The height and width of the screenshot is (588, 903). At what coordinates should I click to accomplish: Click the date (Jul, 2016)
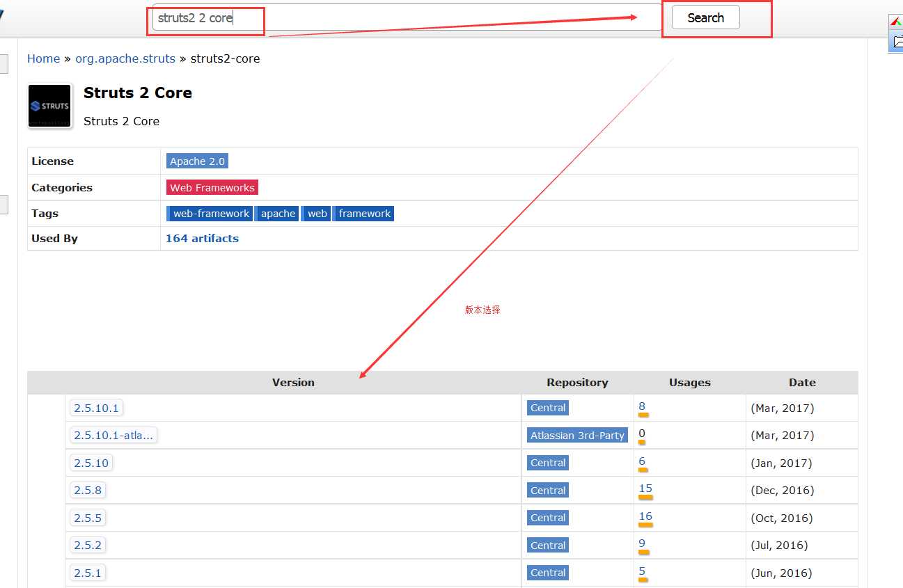point(779,546)
